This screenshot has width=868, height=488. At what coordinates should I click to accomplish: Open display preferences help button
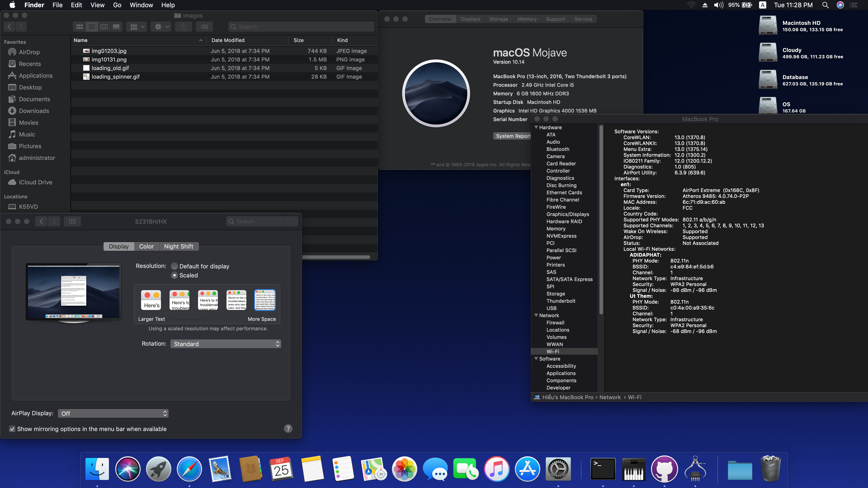click(288, 428)
